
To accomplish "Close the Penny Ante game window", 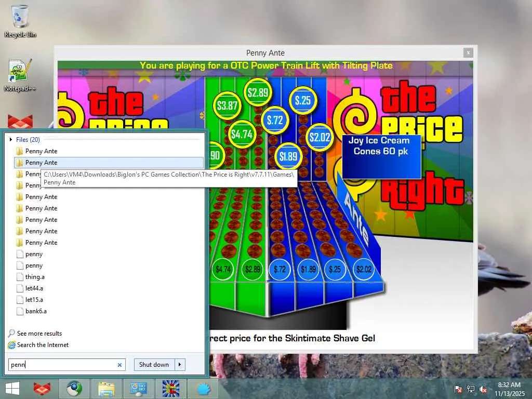I will point(468,52).
